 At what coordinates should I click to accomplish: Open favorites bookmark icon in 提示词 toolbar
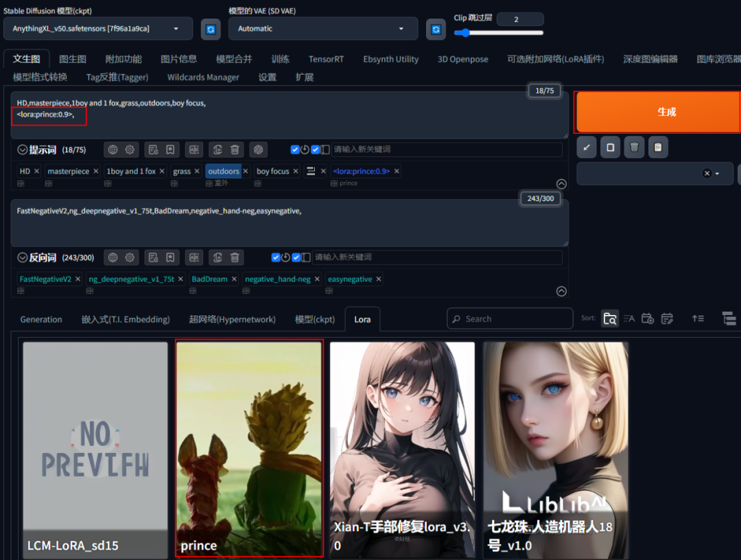coord(170,150)
